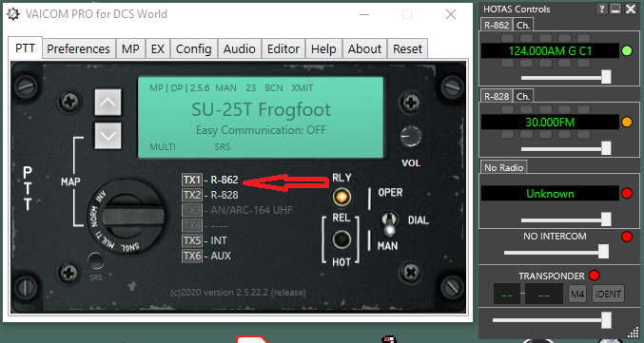Screen dimensions: 644x343
Task: Click the down arrow button on PTT panel
Action: pos(108,135)
